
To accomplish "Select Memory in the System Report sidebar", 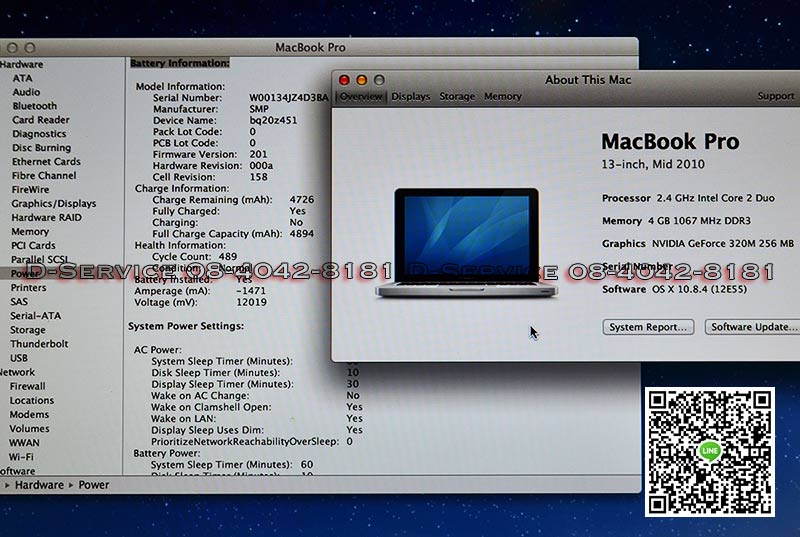I will pos(30,232).
